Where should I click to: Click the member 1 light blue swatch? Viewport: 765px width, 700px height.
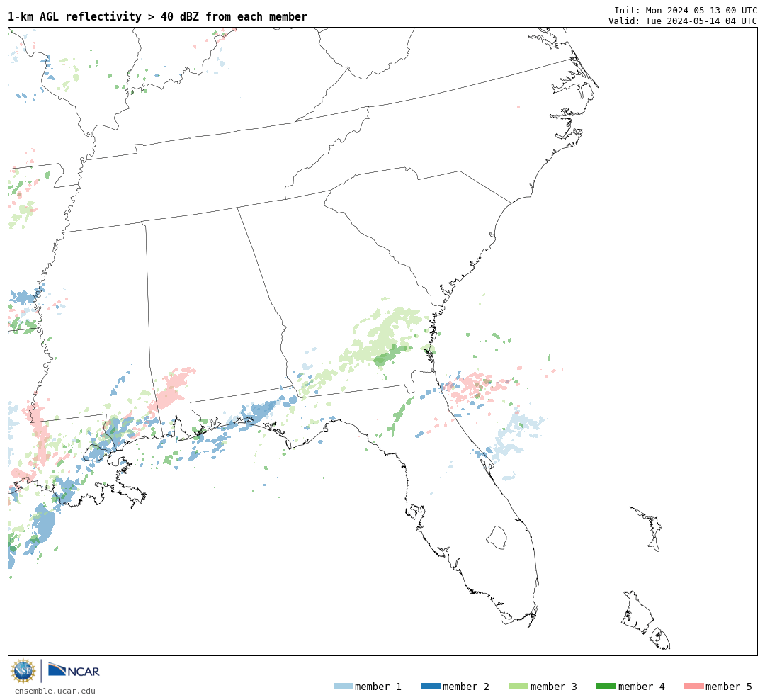(343, 687)
